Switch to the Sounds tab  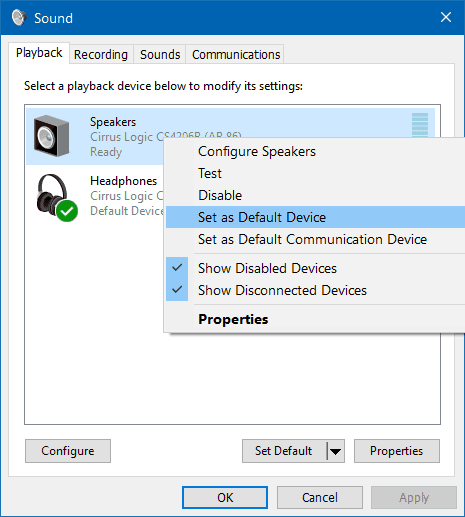click(160, 54)
